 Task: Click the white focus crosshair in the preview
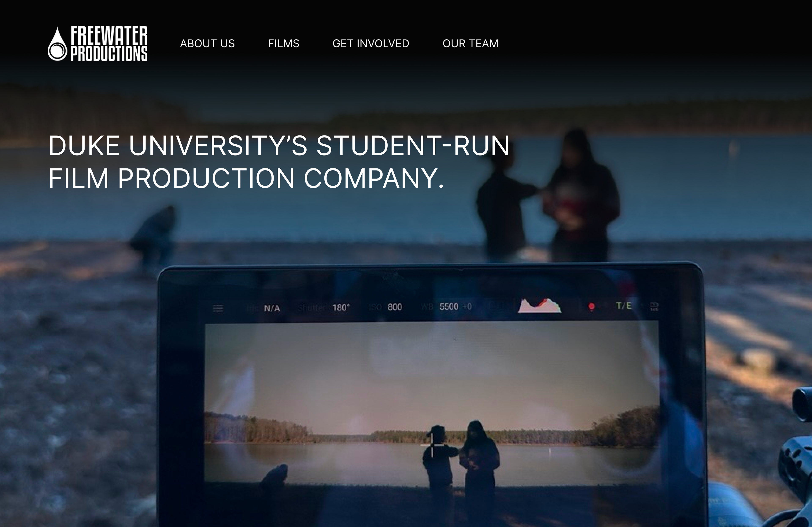point(432,445)
